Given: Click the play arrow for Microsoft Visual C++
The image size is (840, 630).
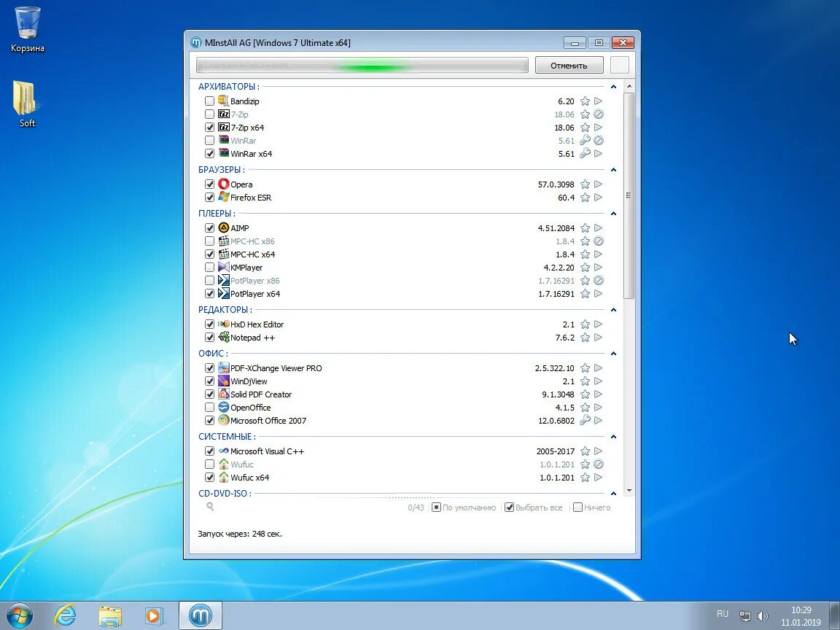Looking at the screenshot, I should (x=599, y=451).
